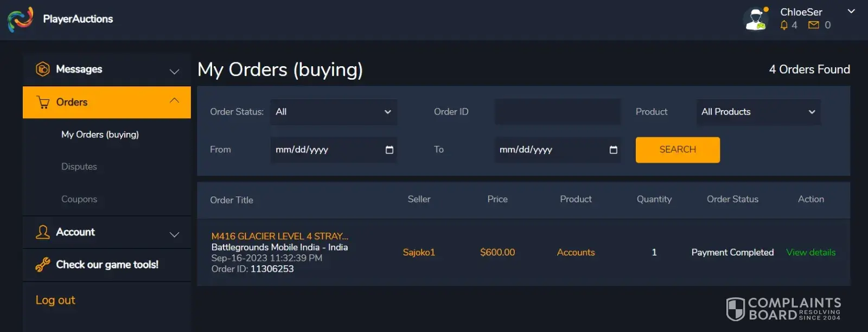This screenshot has height=332, width=868.
Task: Open the Order Status dropdown
Action: tap(334, 112)
